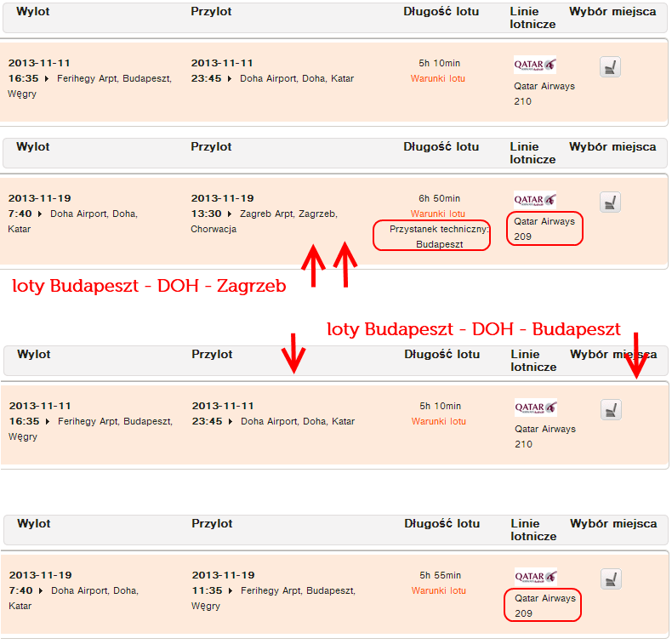Click the 11:35 Ferihegy Arpt arrival entry
Image resolution: width=672 pixels, height=644 pixels.
point(273,590)
